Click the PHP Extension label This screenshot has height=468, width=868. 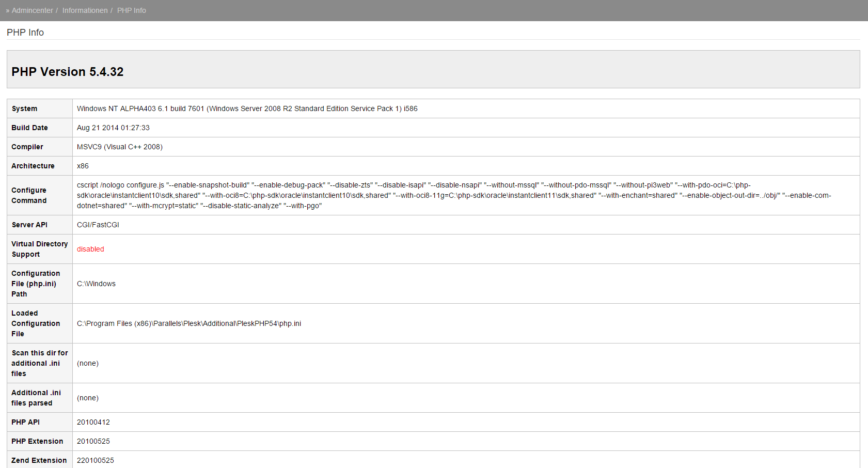(x=37, y=441)
